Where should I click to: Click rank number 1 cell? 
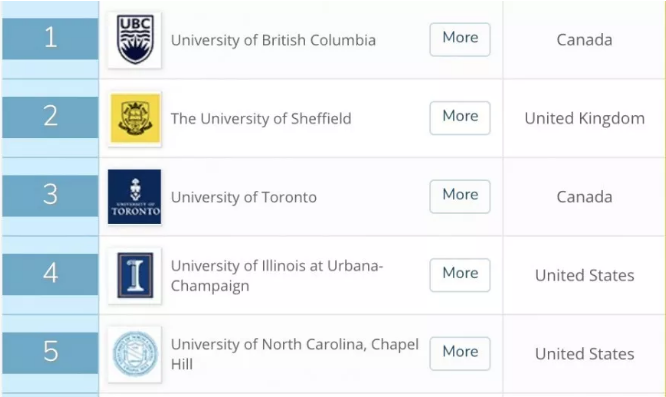[x=50, y=39]
